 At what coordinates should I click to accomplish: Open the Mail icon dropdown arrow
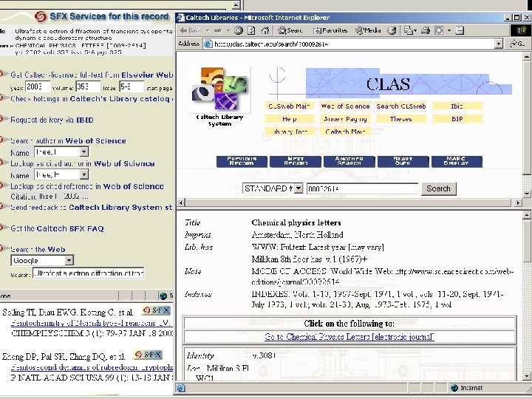coord(415,30)
